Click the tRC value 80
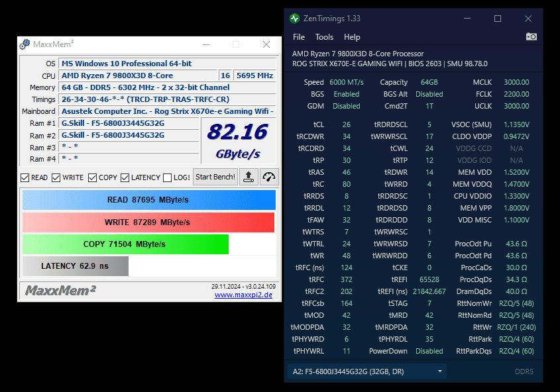560x392 pixels. (x=347, y=184)
